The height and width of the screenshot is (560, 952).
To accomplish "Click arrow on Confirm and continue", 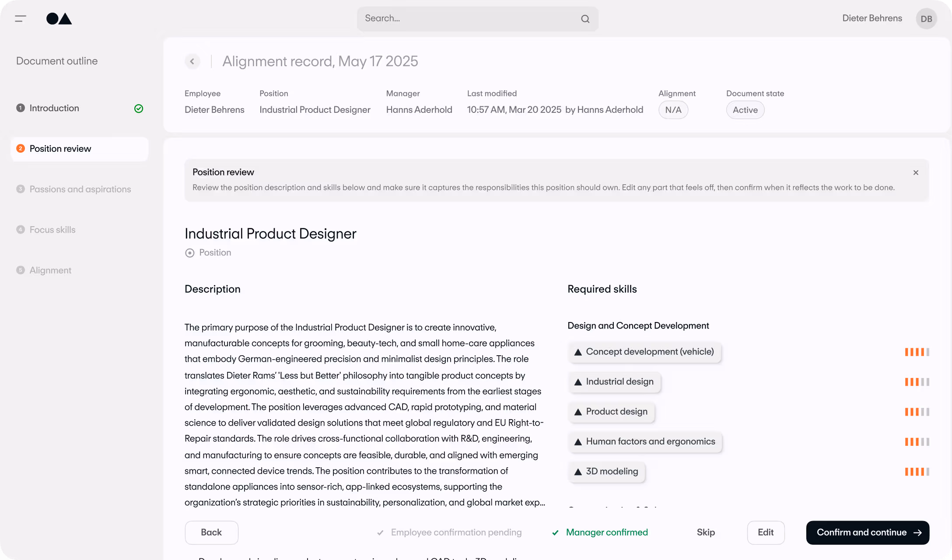I will [917, 532].
